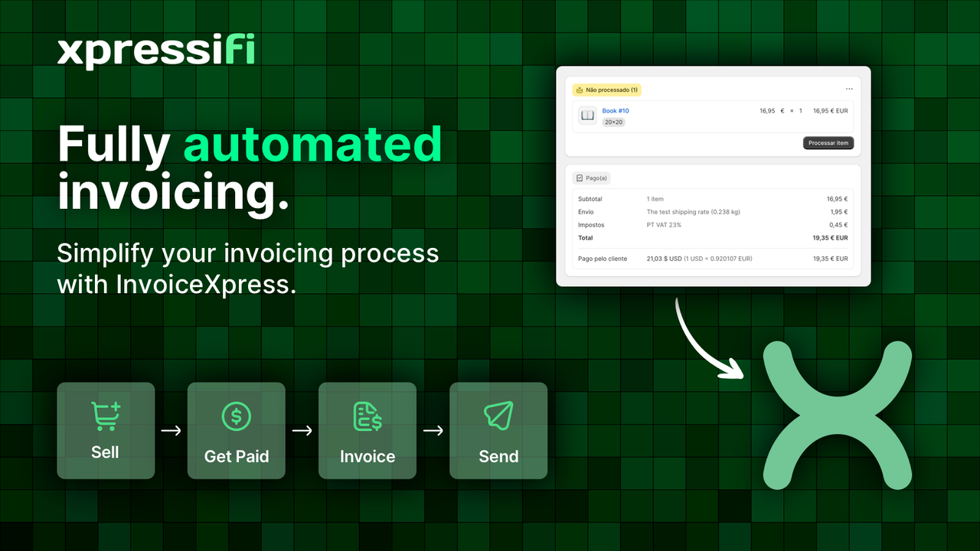Open the Book #10 product link
980x551 pixels.
tap(616, 110)
